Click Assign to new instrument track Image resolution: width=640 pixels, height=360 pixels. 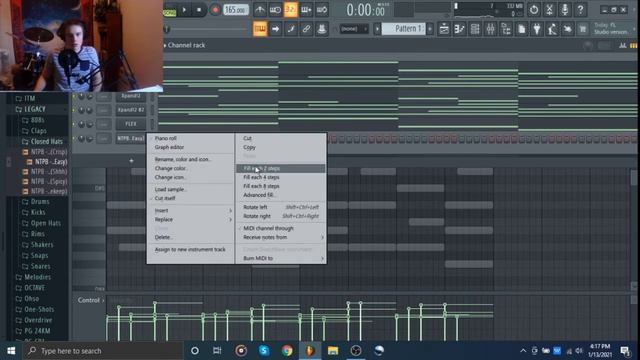(x=190, y=249)
